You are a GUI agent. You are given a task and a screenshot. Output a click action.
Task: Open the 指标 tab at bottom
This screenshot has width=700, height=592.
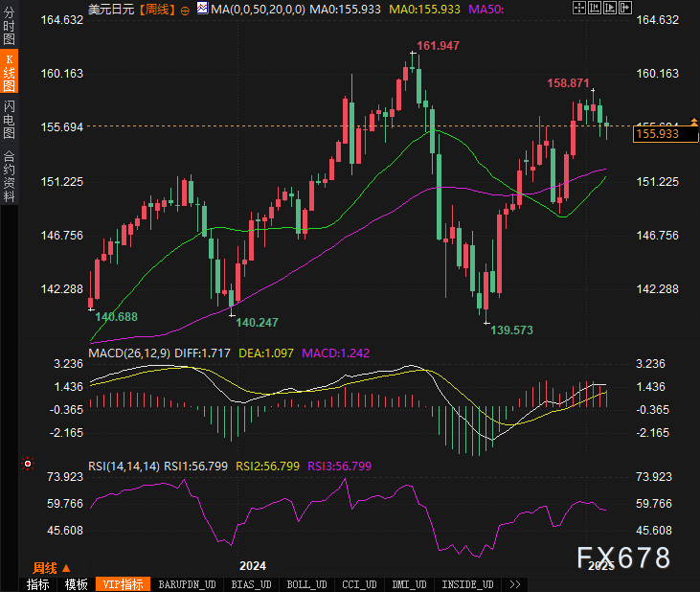[x=38, y=584]
